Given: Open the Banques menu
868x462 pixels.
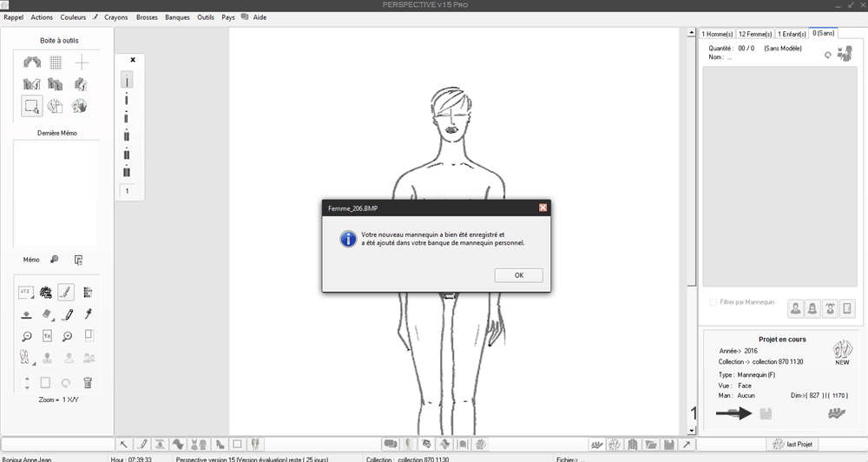Looking at the screenshot, I should point(177,17).
